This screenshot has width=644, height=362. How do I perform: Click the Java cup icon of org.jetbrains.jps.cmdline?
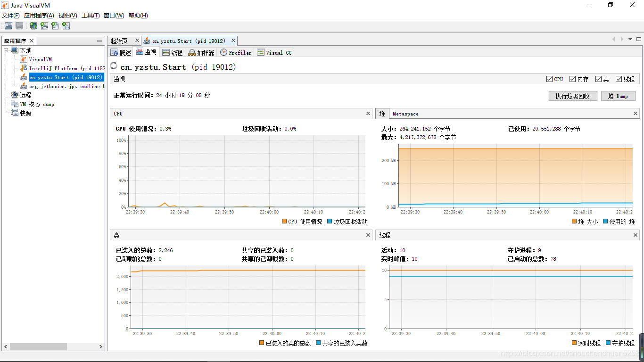[x=24, y=86]
